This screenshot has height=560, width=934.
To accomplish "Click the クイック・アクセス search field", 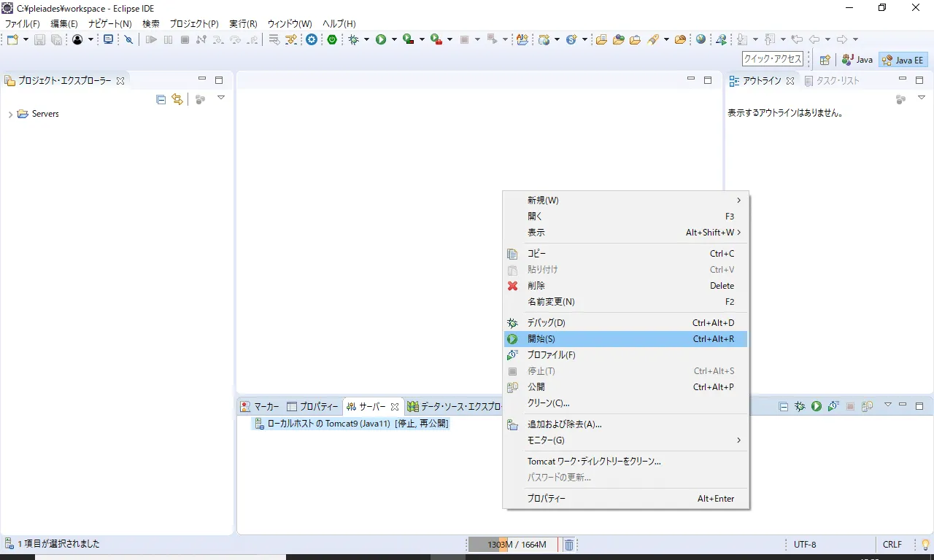I will (x=773, y=60).
